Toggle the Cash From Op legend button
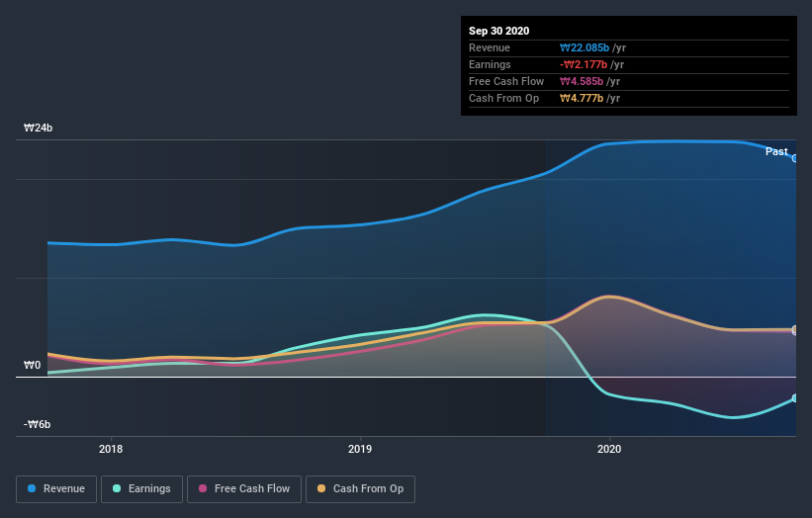Screen dimensions: 812x518 point(360,489)
